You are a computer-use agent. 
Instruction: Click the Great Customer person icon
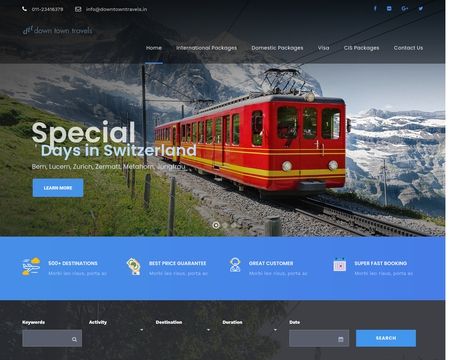click(x=235, y=265)
